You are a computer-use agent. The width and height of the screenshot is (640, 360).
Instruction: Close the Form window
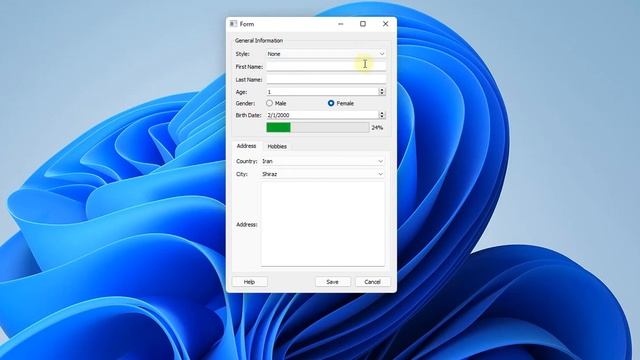[x=385, y=24]
